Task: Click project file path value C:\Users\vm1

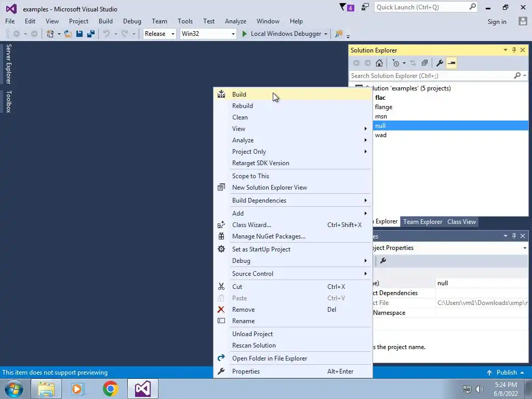Action: [482, 303]
